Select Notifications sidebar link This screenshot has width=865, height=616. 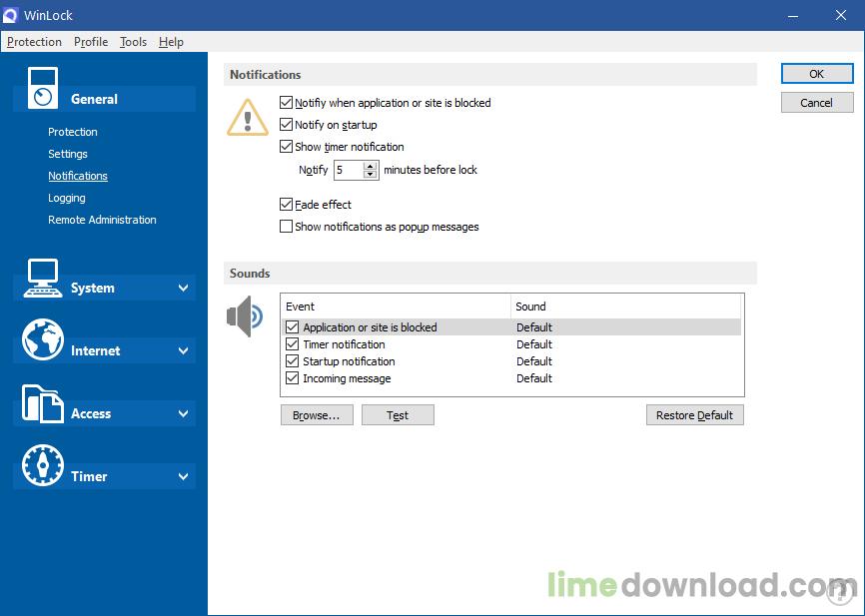78,176
